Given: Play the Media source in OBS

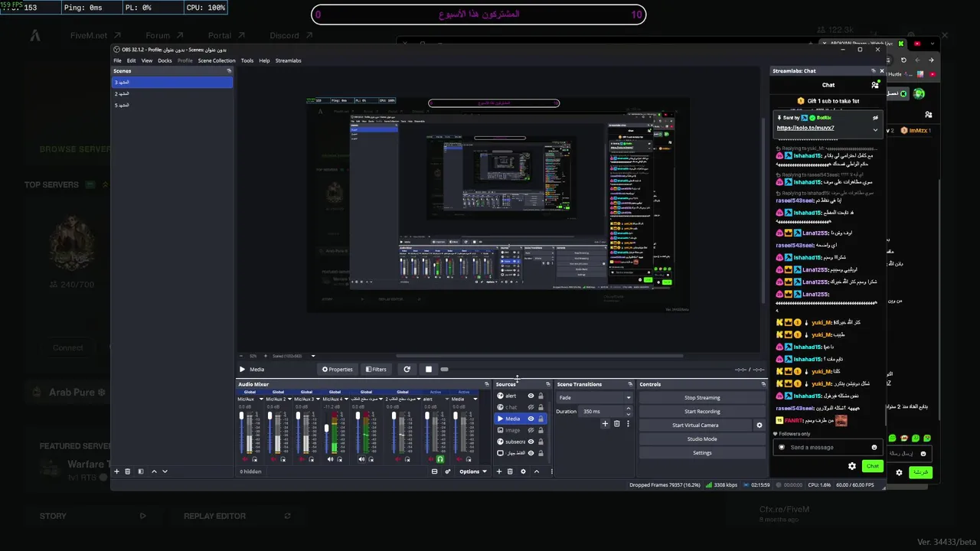Looking at the screenshot, I should point(243,370).
